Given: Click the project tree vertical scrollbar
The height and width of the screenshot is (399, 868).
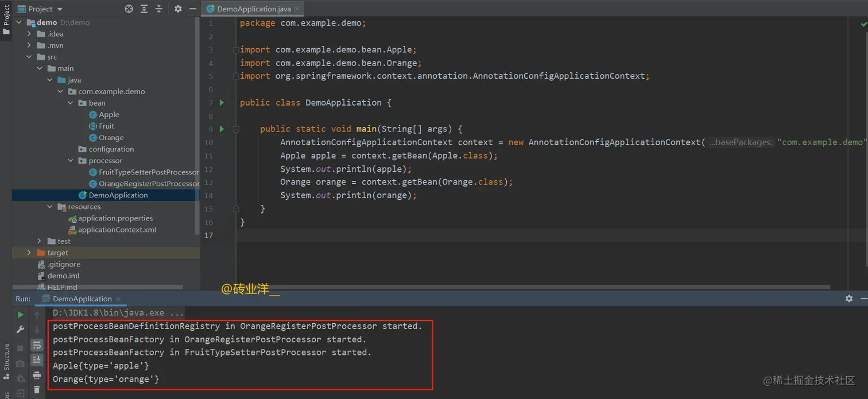Looking at the screenshot, I should coord(197,126).
